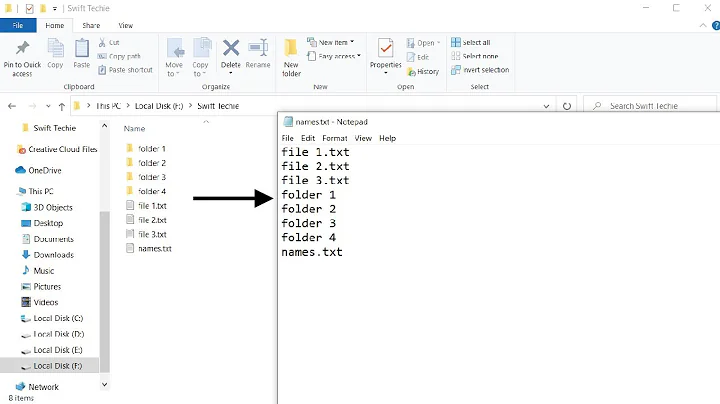
Task: Pin to Quick access in ribbon
Action: point(22,59)
